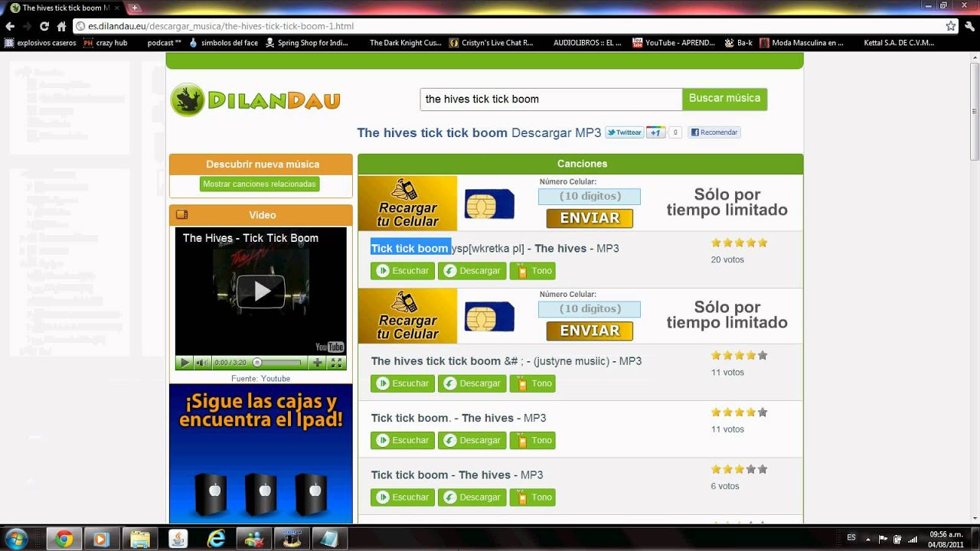The image size is (980, 551).
Task: Listen to Tick tick boom ysp[wkretka pl] with Escuchar
Action: (x=403, y=271)
